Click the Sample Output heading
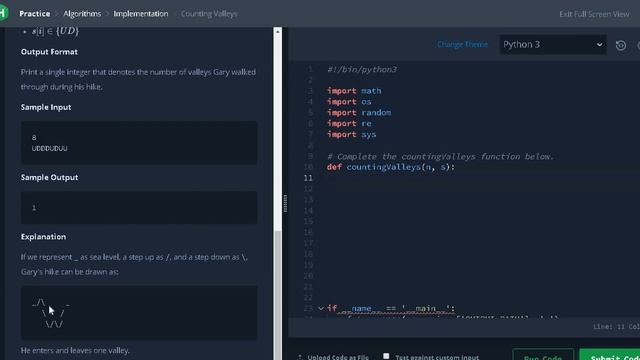This screenshot has height=360, width=640. [x=49, y=178]
